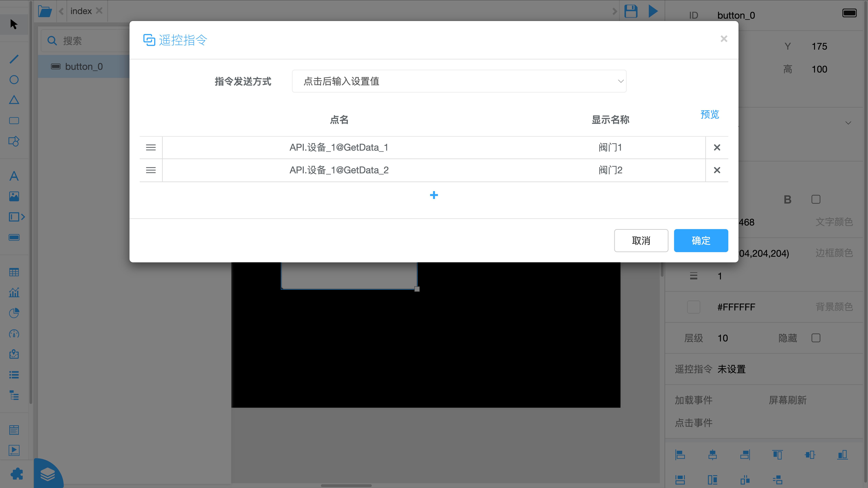Click the 加载事件 label

(x=693, y=400)
